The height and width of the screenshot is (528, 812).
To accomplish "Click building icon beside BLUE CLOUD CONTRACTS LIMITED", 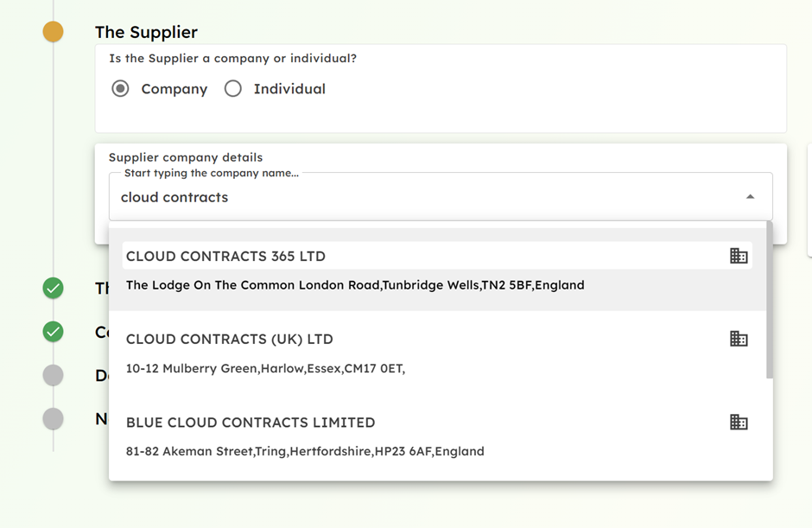I will [739, 422].
